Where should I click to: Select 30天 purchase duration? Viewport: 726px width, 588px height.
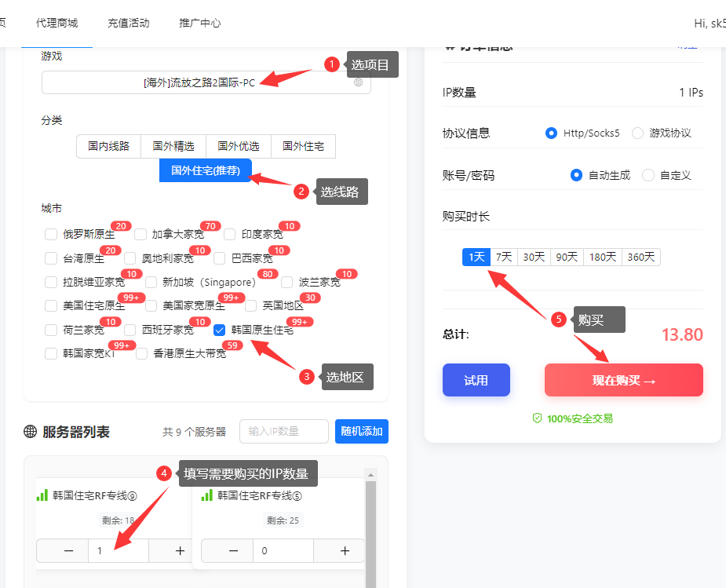coord(533,256)
